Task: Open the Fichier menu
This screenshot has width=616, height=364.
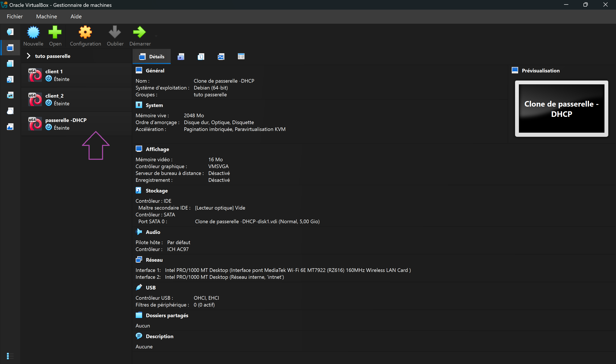Action: [15, 16]
